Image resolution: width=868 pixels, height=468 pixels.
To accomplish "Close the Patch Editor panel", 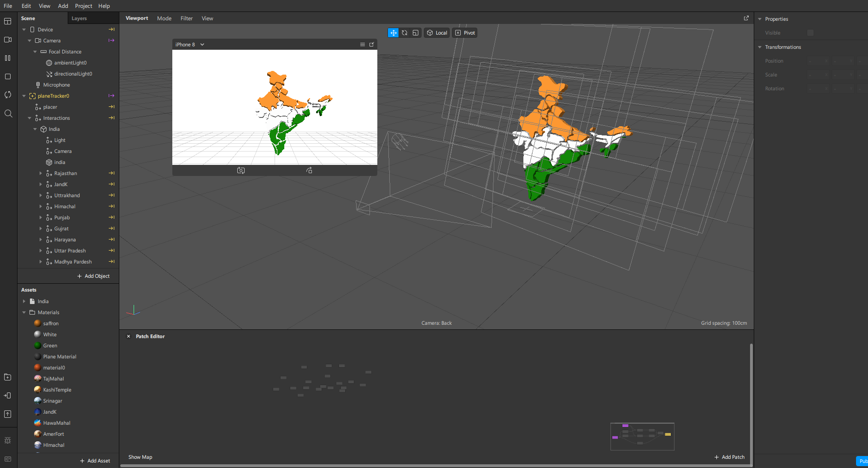I will (x=129, y=336).
